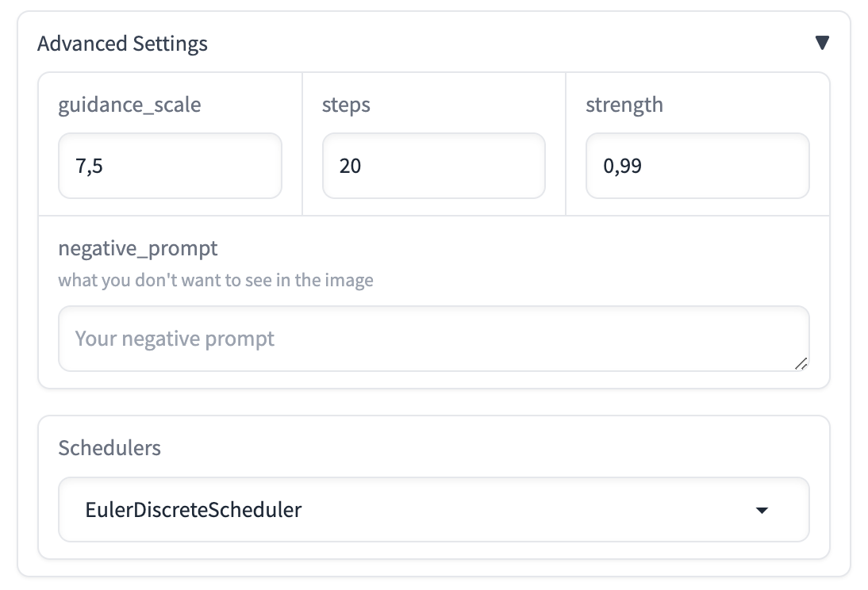Image resolution: width=868 pixels, height=590 pixels.
Task: Click the steps label text
Action: (x=346, y=105)
